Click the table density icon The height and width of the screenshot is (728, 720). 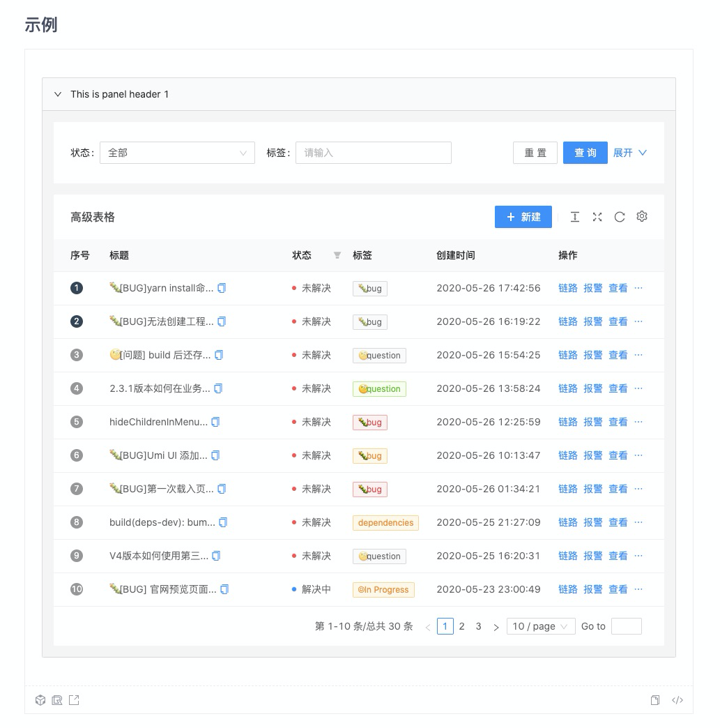tap(575, 217)
